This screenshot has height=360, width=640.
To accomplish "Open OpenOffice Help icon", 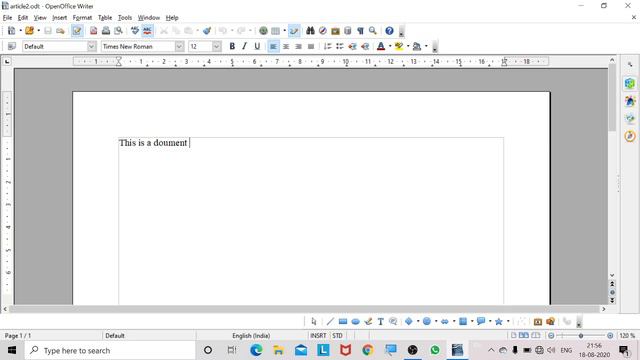I will [389, 31].
